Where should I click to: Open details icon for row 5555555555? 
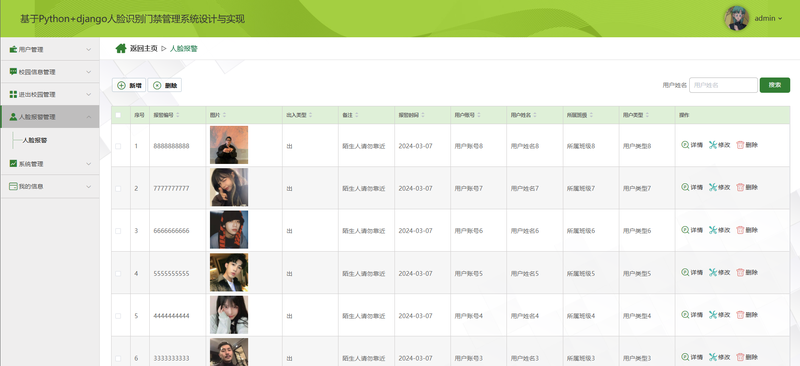coord(685,273)
